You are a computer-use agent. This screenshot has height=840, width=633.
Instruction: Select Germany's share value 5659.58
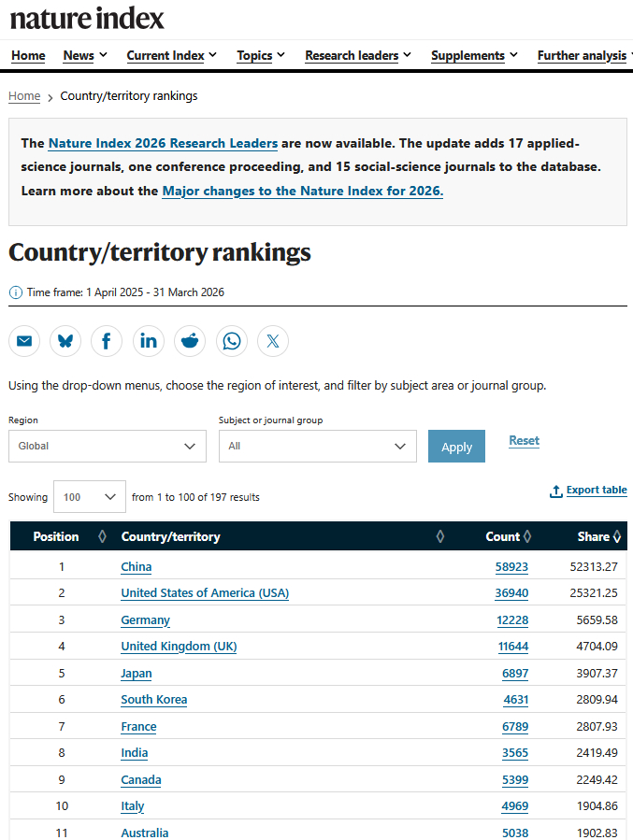(597, 619)
